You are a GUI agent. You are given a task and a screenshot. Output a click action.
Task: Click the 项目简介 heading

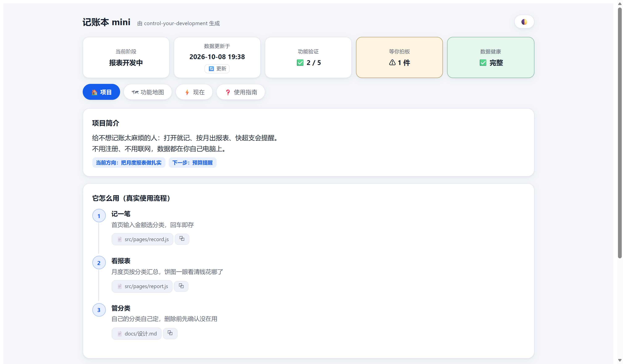[x=106, y=123]
